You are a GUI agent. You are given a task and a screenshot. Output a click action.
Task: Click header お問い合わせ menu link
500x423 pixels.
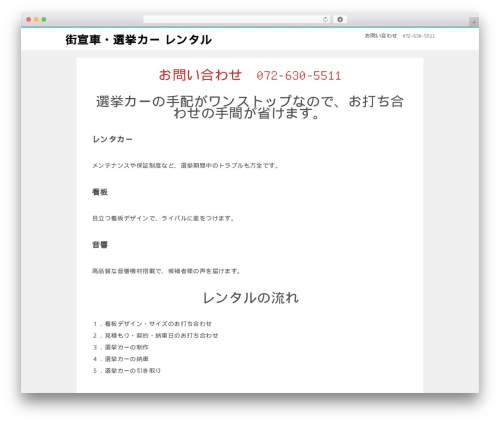381,36
